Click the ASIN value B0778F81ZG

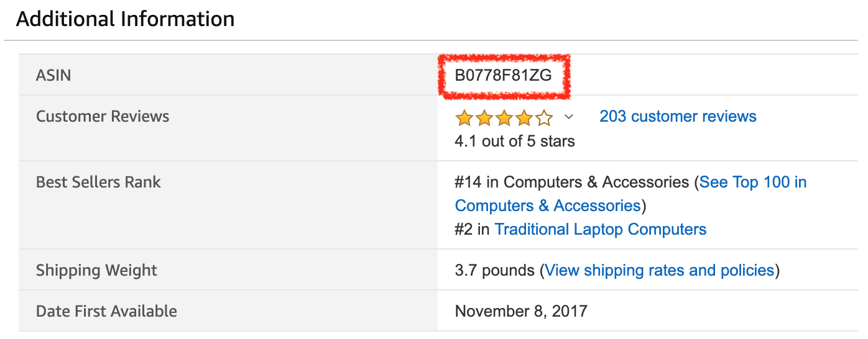click(504, 76)
